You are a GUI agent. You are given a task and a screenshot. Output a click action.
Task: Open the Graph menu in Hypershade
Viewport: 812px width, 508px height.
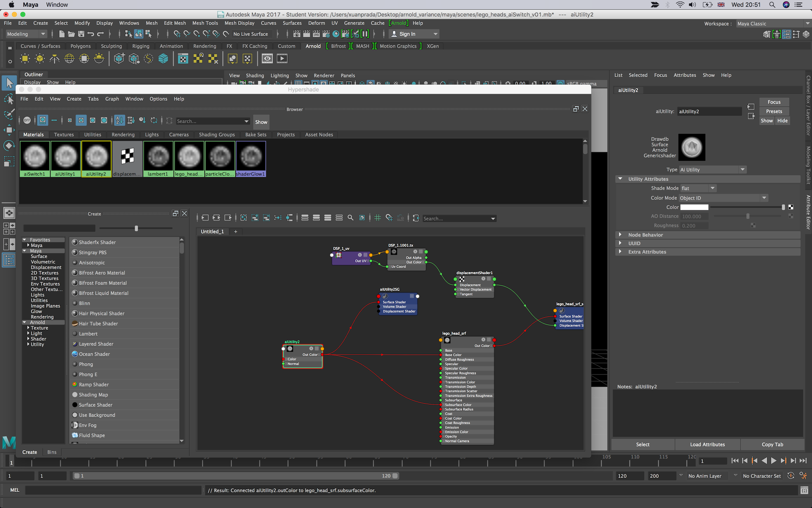coord(112,99)
